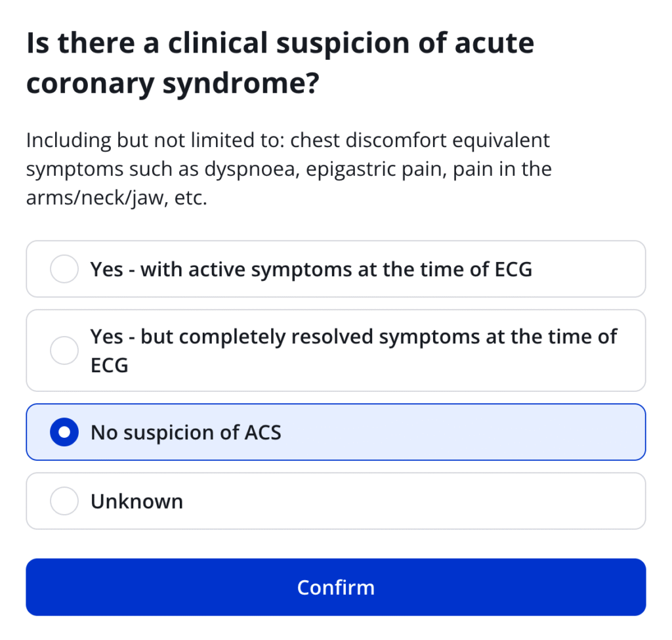Click "arms/neck/jaw, etc." in the description
Image resolution: width=672 pixels, height=640 pixels.
click(116, 198)
